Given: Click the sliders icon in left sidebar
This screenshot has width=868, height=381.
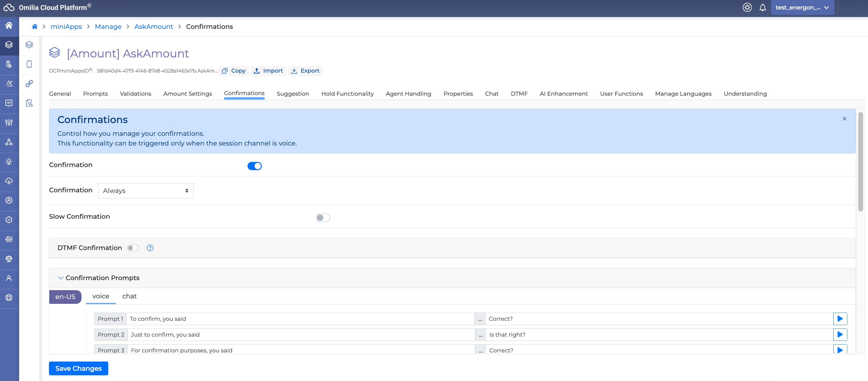Looking at the screenshot, I should tap(9, 122).
